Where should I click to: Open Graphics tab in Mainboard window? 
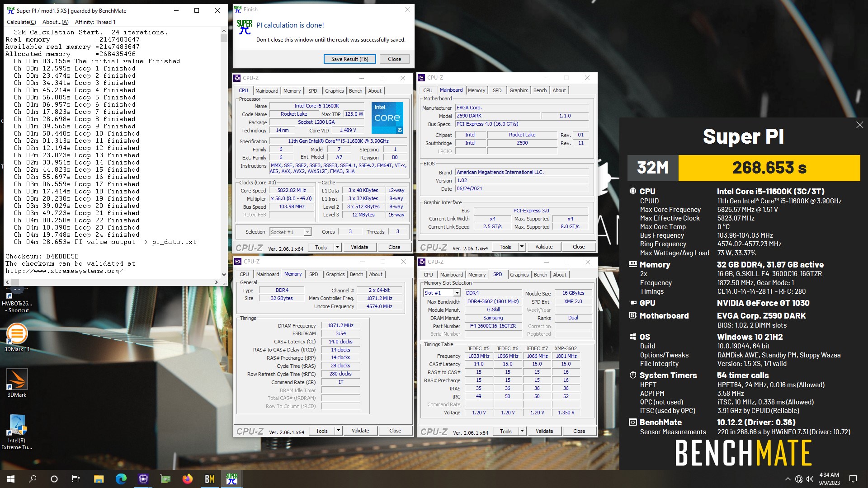click(x=519, y=90)
